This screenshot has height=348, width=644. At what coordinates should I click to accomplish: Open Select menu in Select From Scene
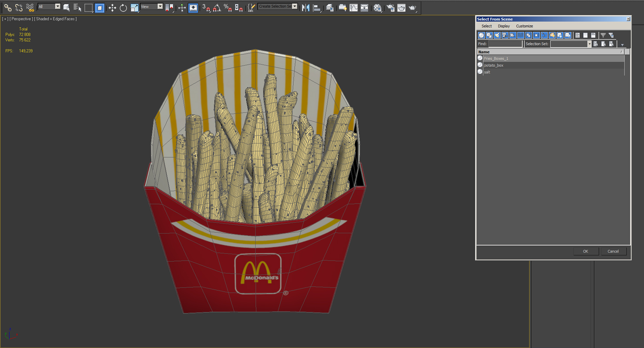pos(486,26)
